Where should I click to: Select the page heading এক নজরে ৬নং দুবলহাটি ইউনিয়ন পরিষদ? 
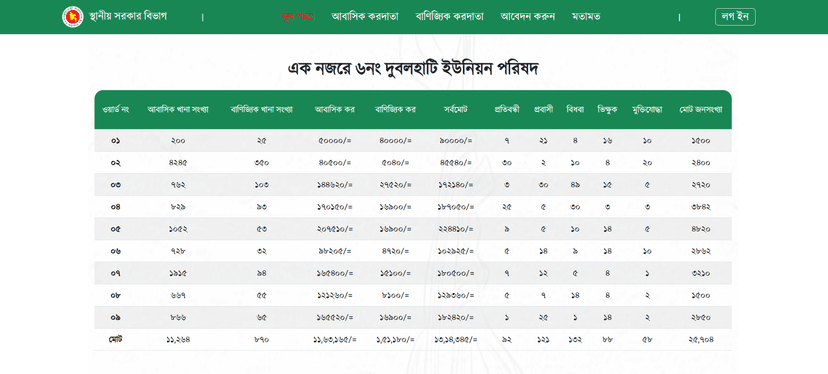tap(413, 68)
